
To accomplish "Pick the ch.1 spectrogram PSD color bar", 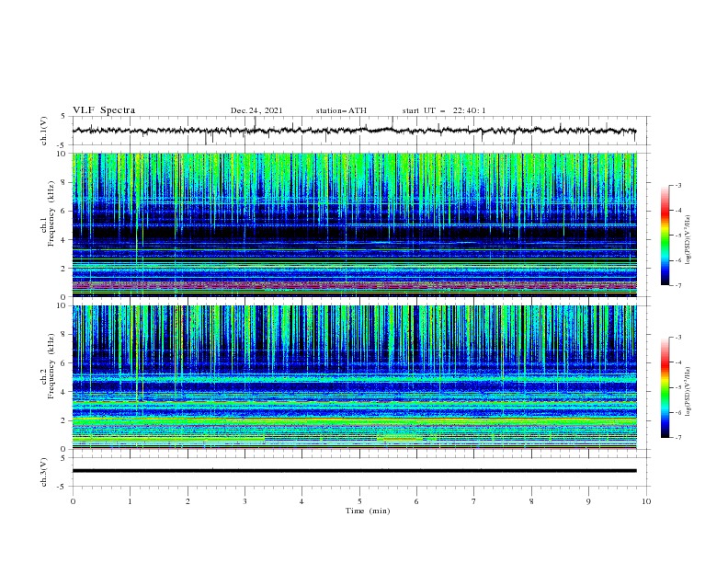I will 665,235.
